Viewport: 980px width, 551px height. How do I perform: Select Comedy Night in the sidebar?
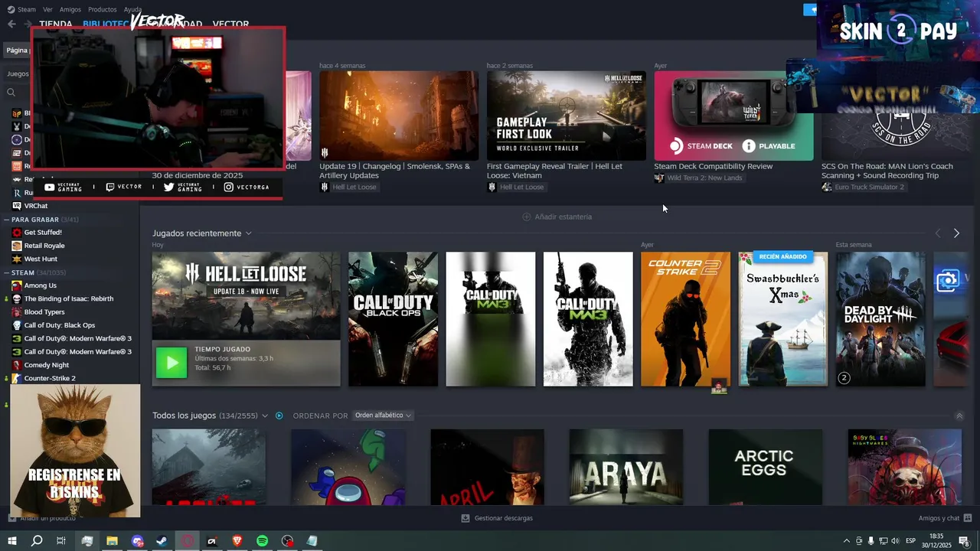click(47, 365)
